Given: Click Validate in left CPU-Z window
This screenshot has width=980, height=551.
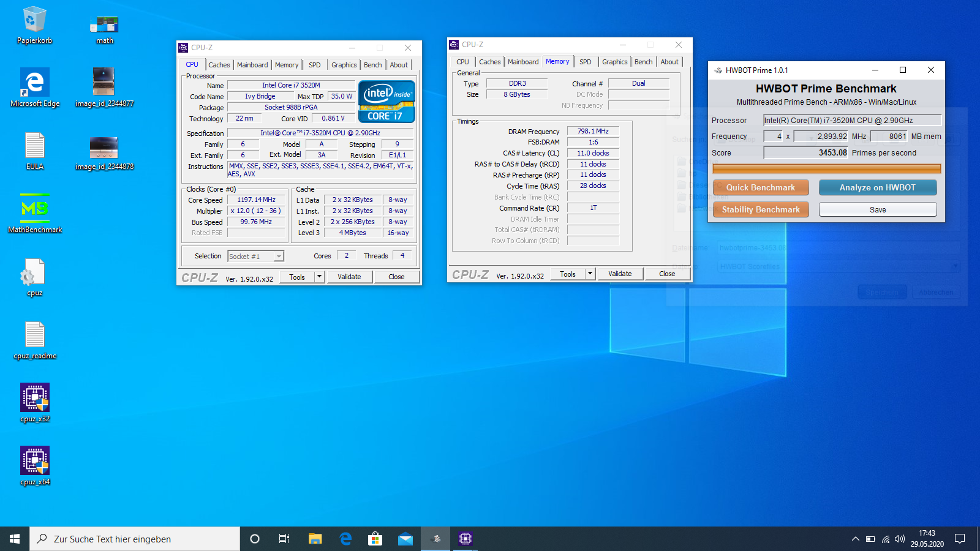Looking at the screenshot, I should coord(349,277).
